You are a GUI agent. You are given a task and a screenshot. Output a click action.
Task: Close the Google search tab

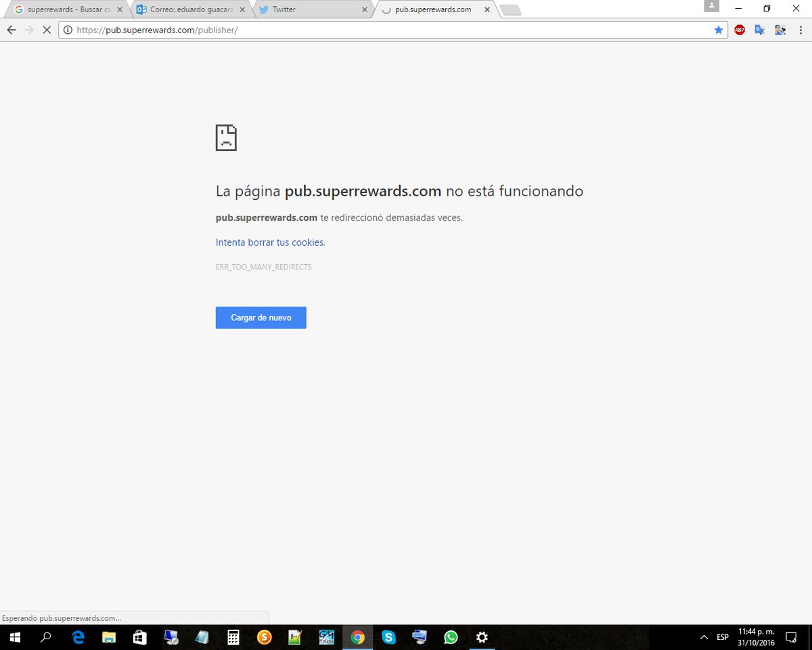click(120, 9)
